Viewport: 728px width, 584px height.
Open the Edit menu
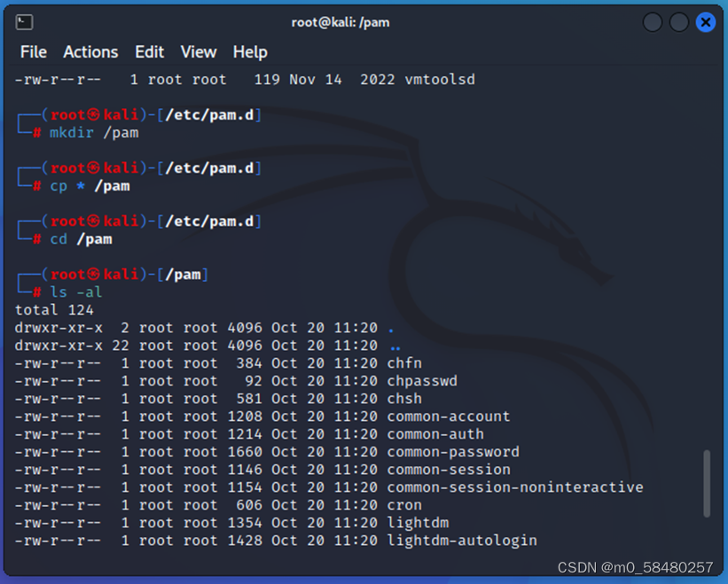[x=149, y=52]
